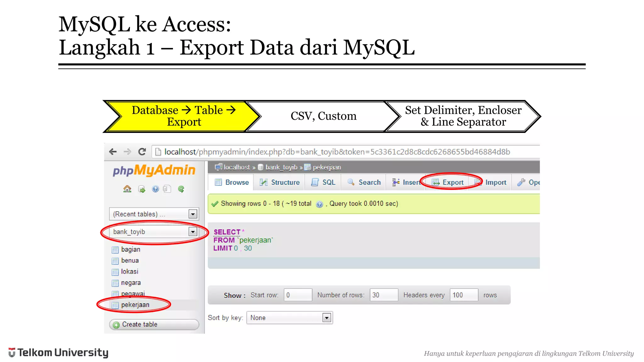644x362 pixels.
Task: Reload the page with the refresh icon
Action: (142, 152)
